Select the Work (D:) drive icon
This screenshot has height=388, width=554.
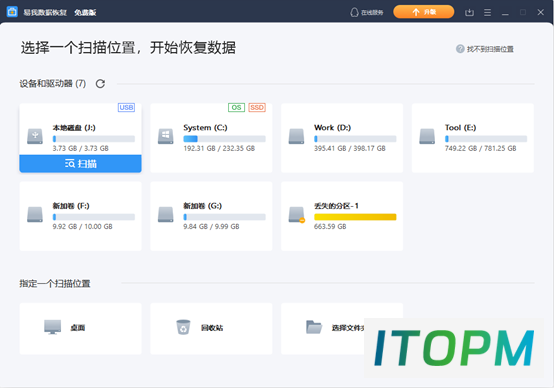pos(296,136)
